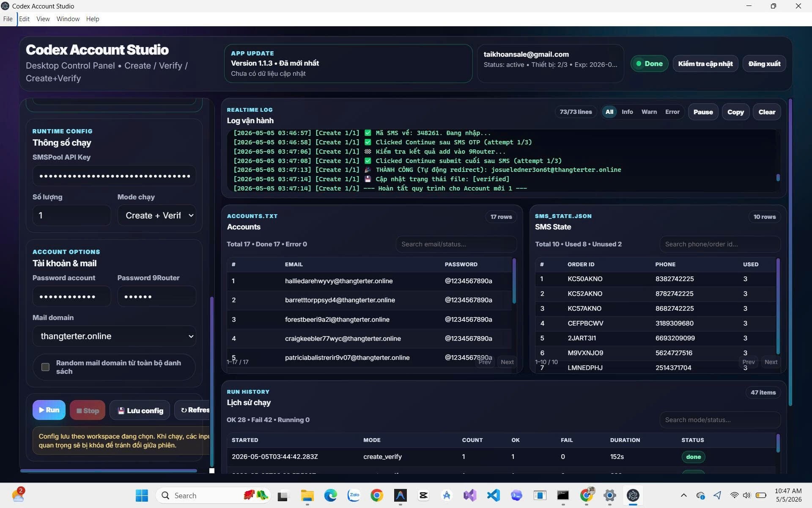The width and height of the screenshot is (812, 508).
Task: Select order ID KC50AKNO row
Action: [x=656, y=279]
